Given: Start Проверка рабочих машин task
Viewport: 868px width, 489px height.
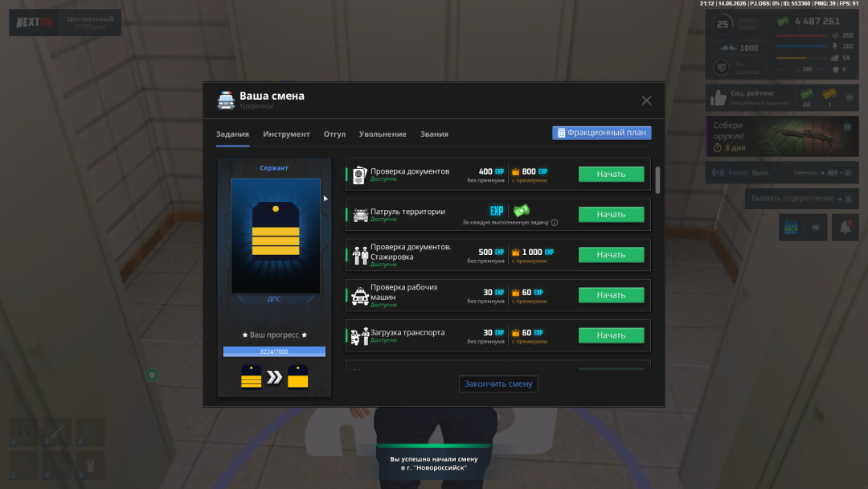Looking at the screenshot, I should [x=611, y=295].
